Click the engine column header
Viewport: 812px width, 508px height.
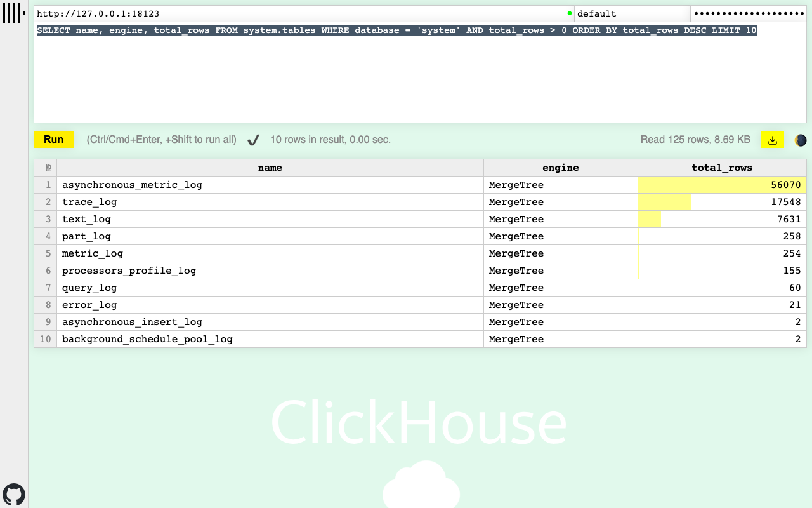[561, 168]
